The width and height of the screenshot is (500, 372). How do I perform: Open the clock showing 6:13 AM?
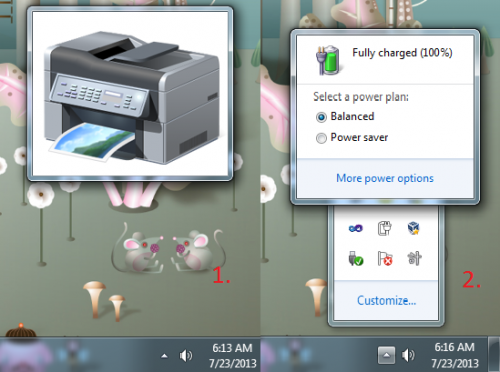[232, 348]
